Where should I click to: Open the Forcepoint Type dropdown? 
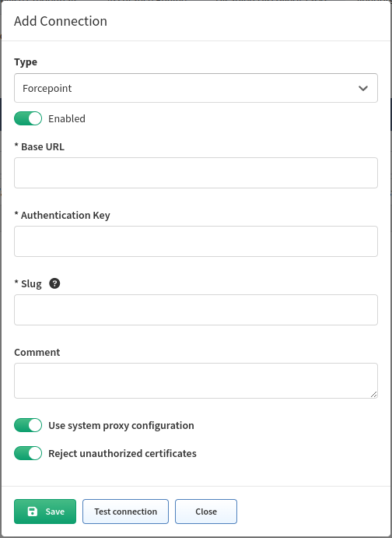click(196, 88)
